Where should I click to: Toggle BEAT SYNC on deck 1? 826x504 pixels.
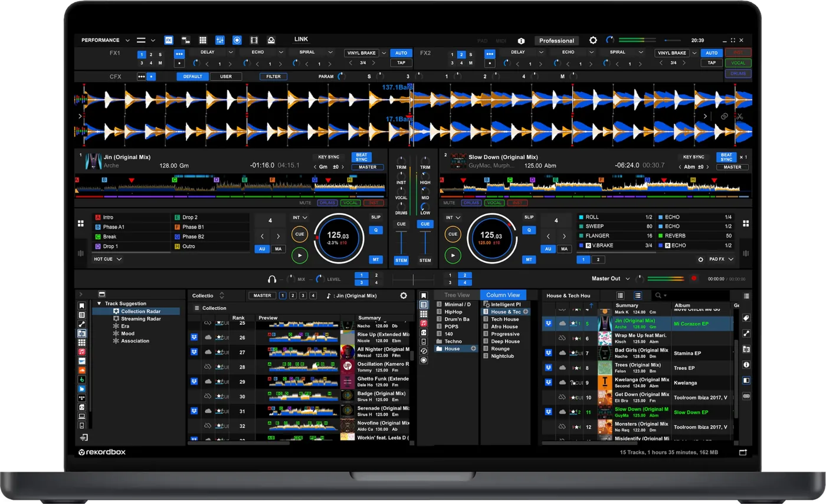point(362,157)
